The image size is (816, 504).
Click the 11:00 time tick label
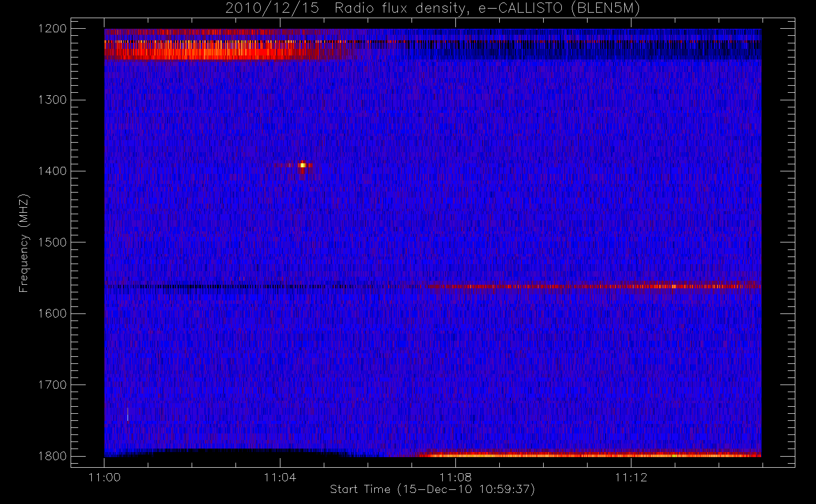(104, 477)
